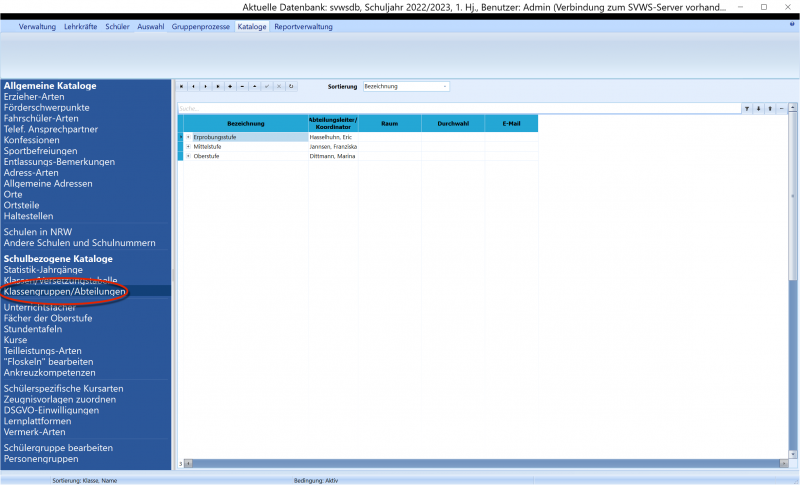Open the Auswahl menu
800x485 pixels.
pyautogui.click(x=151, y=27)
